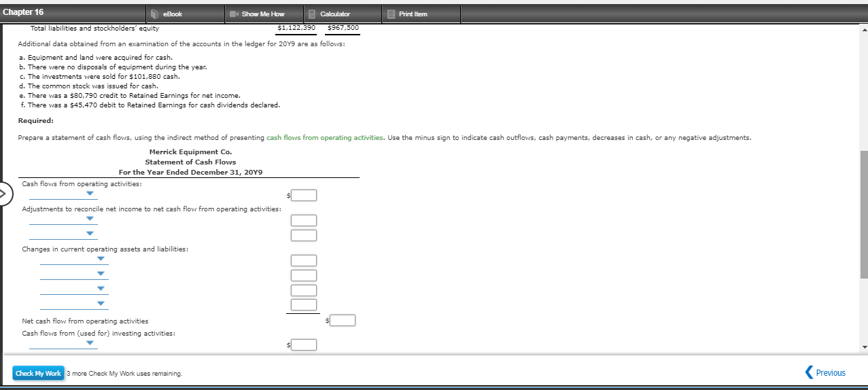Click the Calculator icon

coord(311,14)
